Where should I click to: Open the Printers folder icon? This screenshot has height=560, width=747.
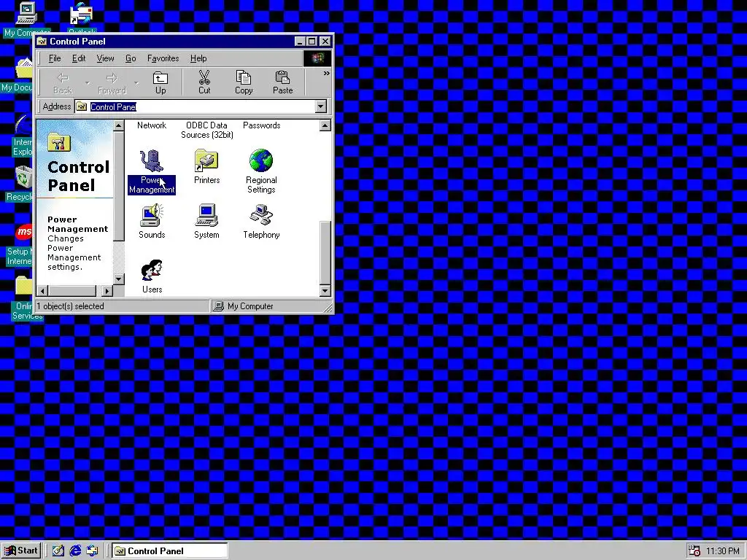click(206, 161)
